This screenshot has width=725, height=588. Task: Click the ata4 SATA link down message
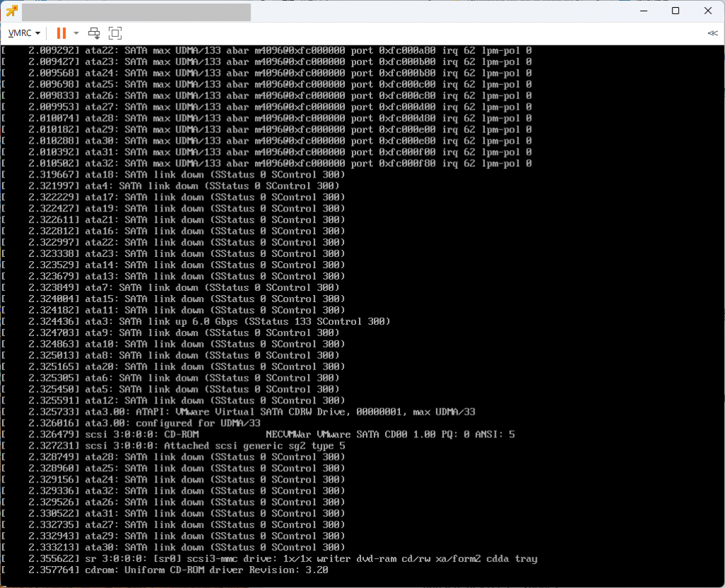[171, 186]
